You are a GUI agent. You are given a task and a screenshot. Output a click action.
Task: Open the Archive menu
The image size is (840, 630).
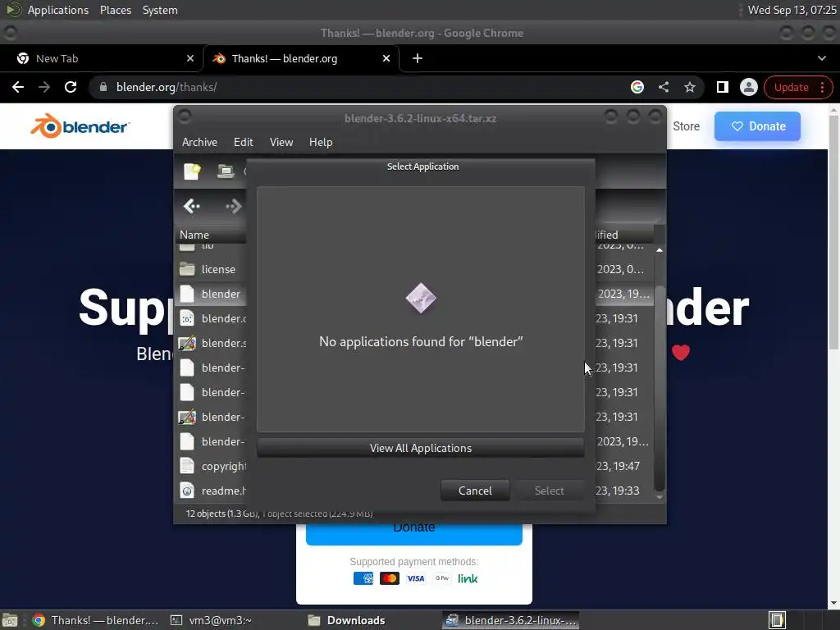(199, 142)
